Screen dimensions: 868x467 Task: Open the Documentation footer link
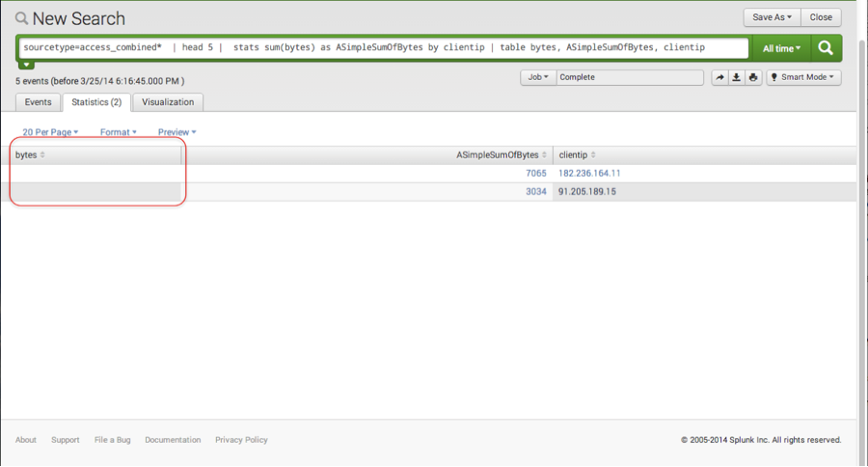click(173, 440)
